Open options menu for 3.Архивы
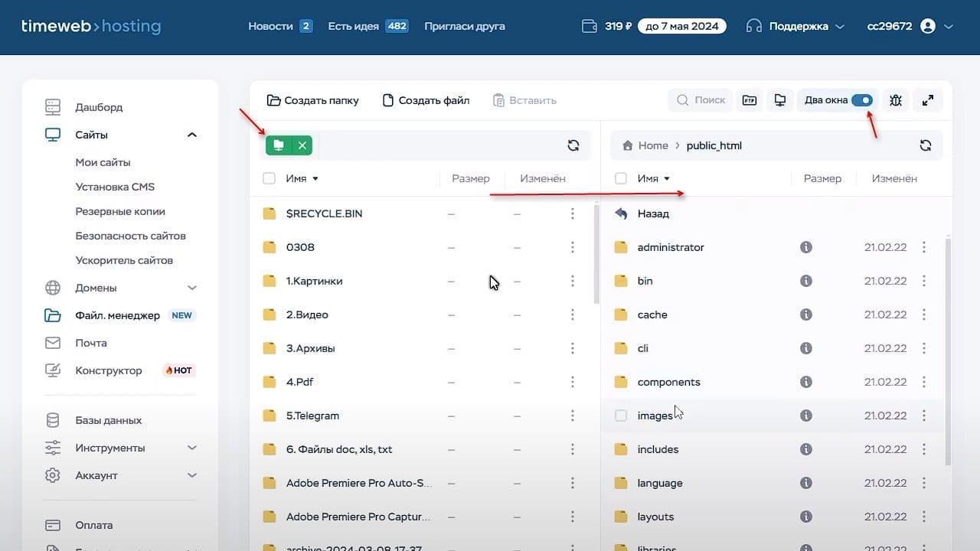 coord(573,348)
